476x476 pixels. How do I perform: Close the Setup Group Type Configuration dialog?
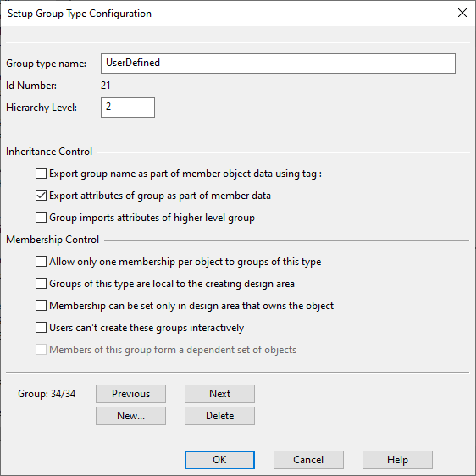click(462, 13)
